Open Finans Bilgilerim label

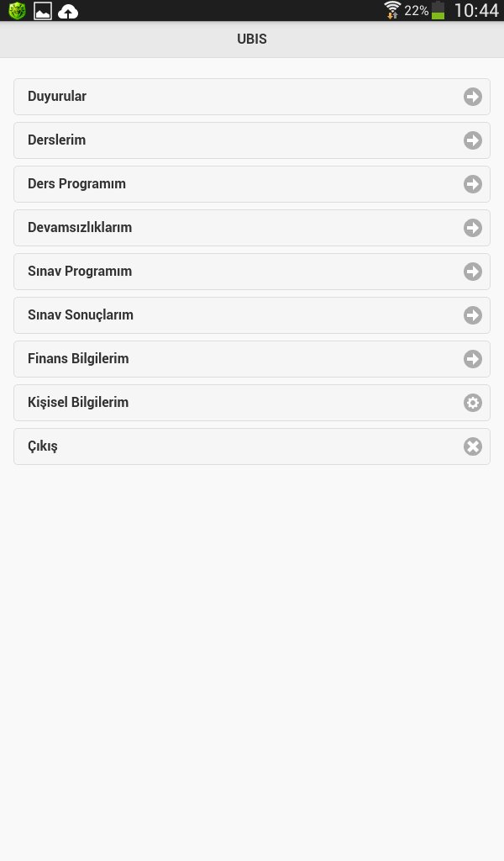pyautogui.click(x=78, y=359)
